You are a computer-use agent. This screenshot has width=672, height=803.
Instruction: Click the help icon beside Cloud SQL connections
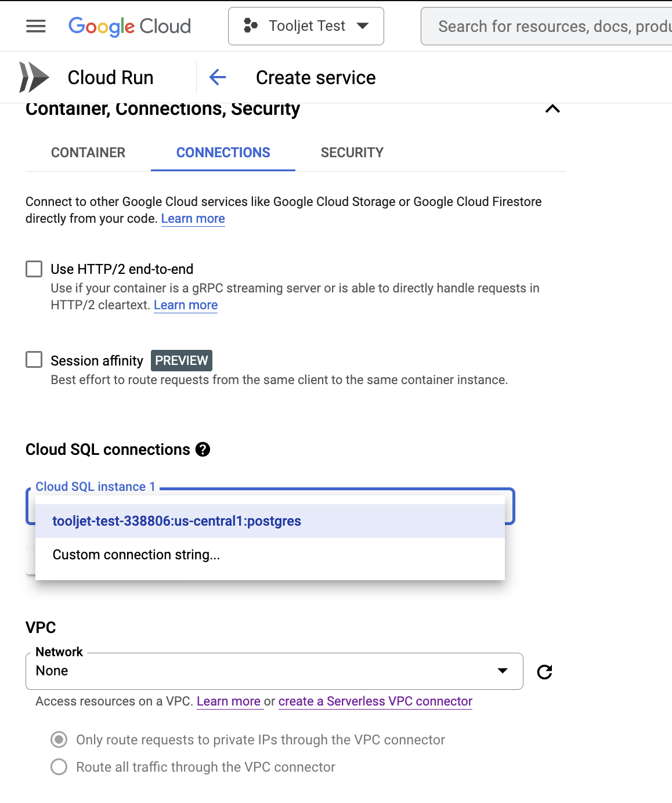[x=203, y=450]
